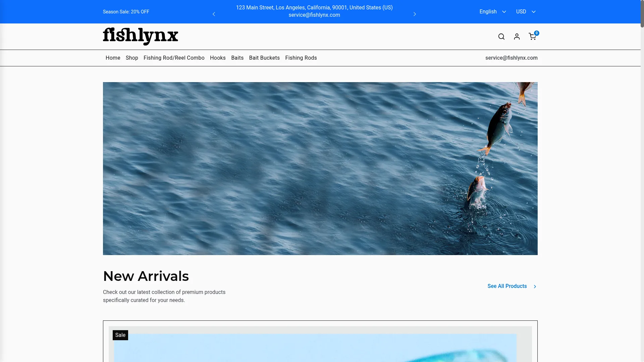Open the Fishing Rods category
This screenshot has width=644, height=362.
tap(301, 58)
